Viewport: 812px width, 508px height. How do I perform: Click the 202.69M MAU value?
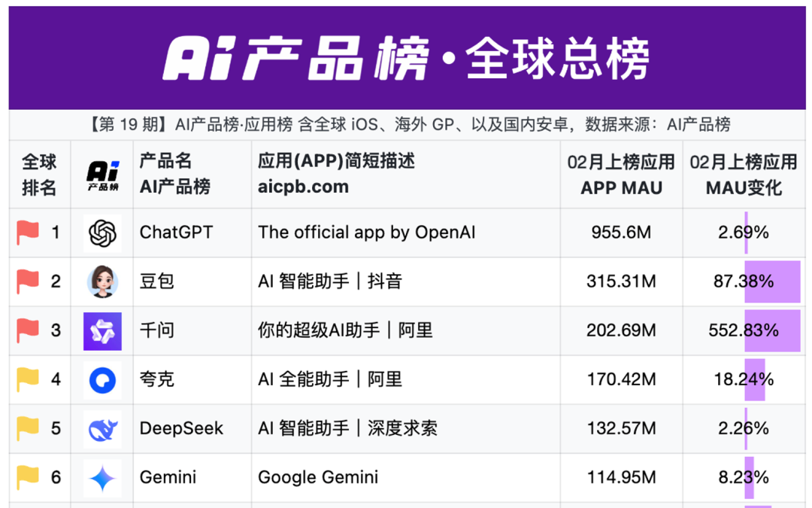pyautogui.click(x=622, y=330)
